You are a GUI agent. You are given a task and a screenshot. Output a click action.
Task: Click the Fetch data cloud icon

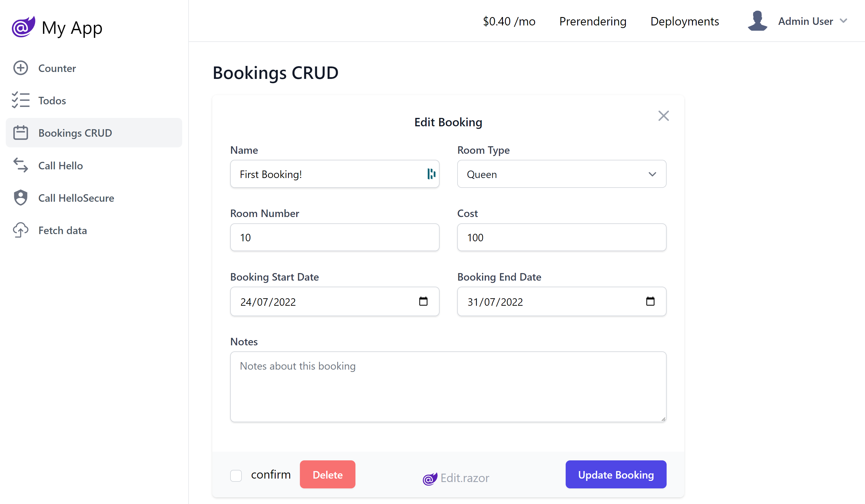(21, 230)
